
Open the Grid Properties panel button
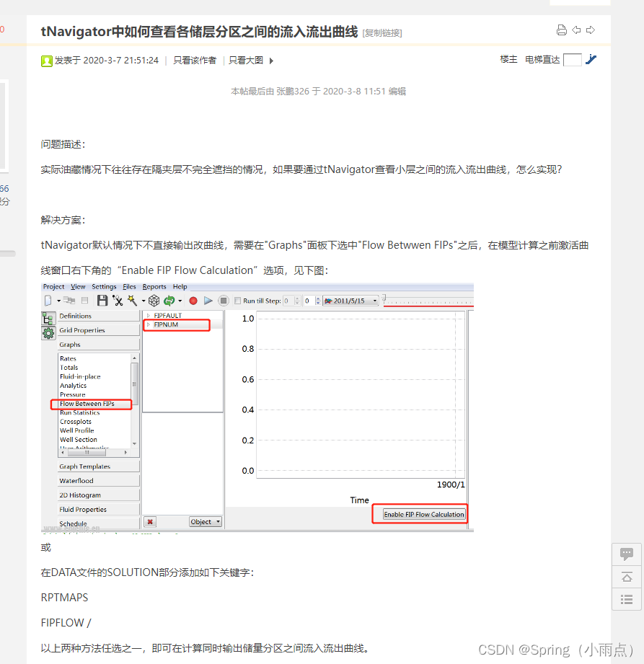[98, 330]
